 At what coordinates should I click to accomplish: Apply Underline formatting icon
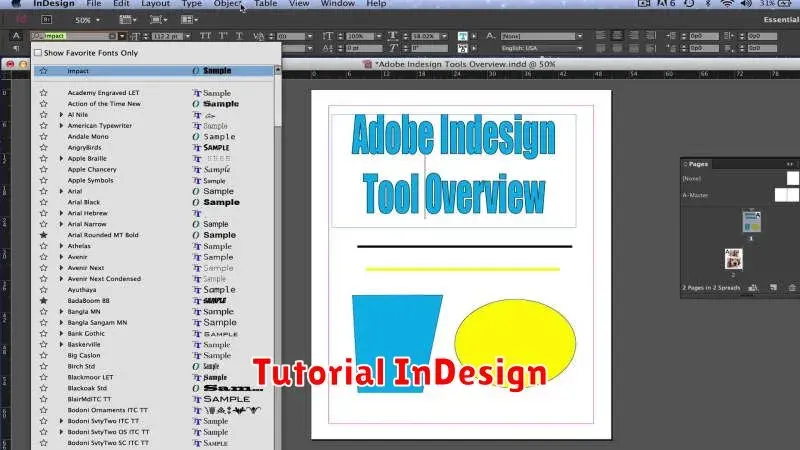coord(239,36)
